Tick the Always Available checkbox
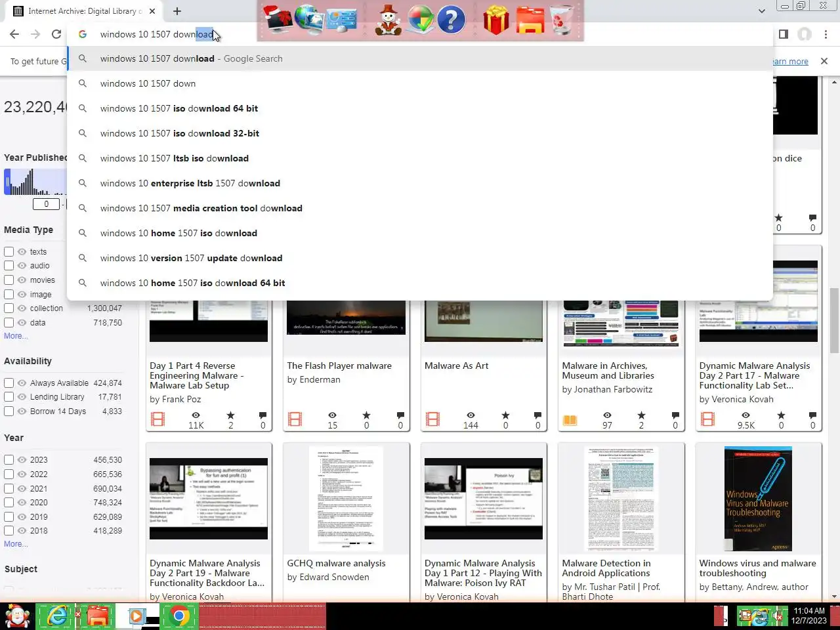The image size is (840, 630). [9, 383]
